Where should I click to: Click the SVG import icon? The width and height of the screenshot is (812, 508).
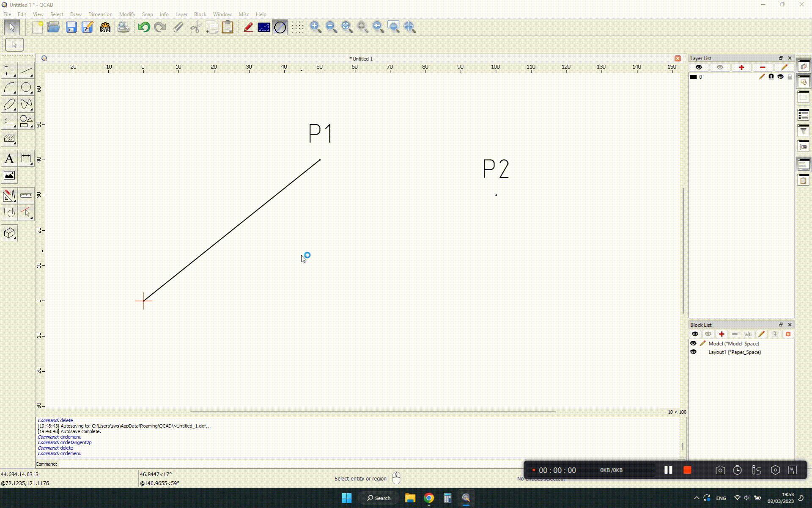(x=105, y=28)
